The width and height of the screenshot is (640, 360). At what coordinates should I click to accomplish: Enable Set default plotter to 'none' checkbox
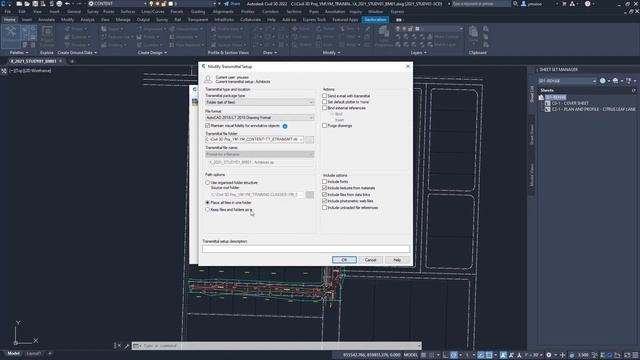[324, 102]
